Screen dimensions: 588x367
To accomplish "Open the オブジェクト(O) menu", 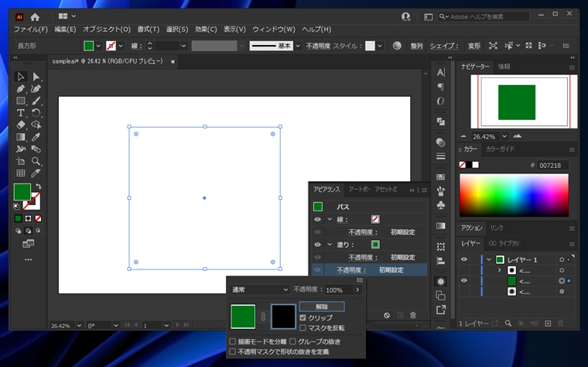I will (107, 29).
